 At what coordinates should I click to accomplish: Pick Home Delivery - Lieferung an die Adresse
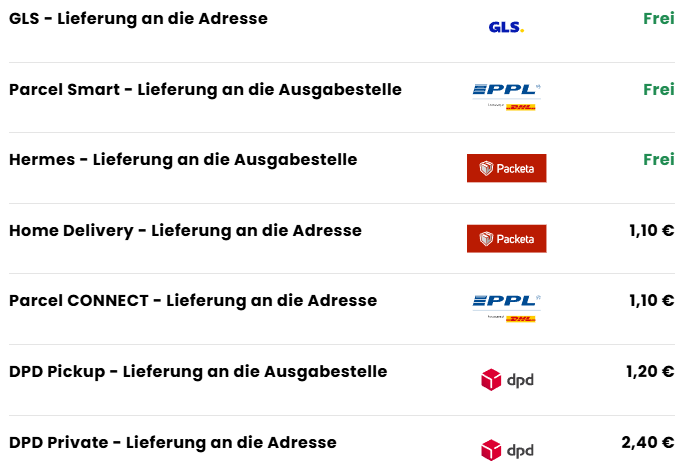tap(185, 231)
